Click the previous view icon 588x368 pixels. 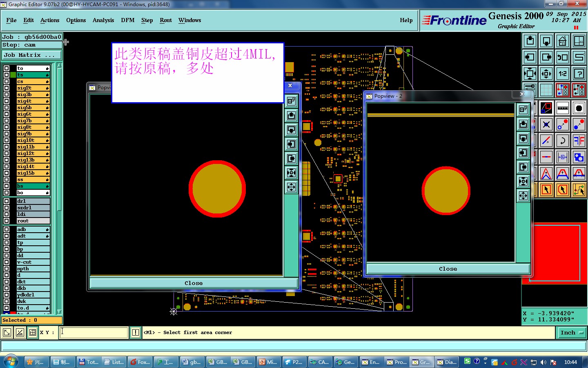[x=563, y=57]
